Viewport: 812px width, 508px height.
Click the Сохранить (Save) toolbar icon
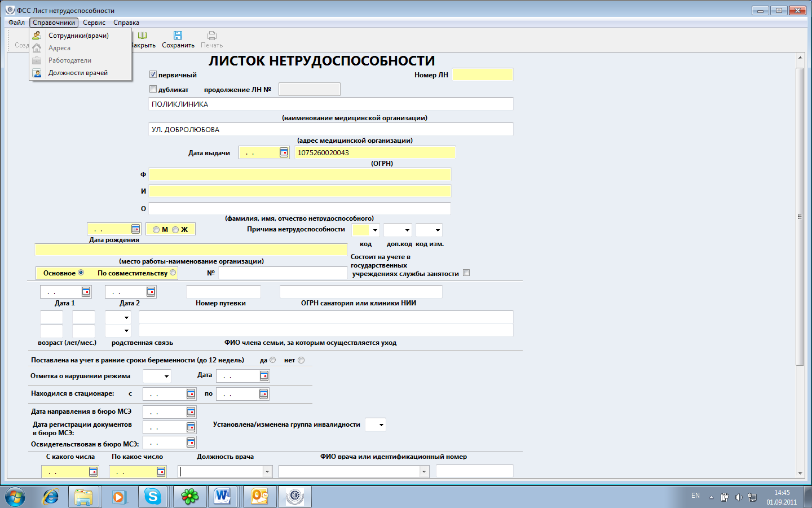[x=178, y=36]
